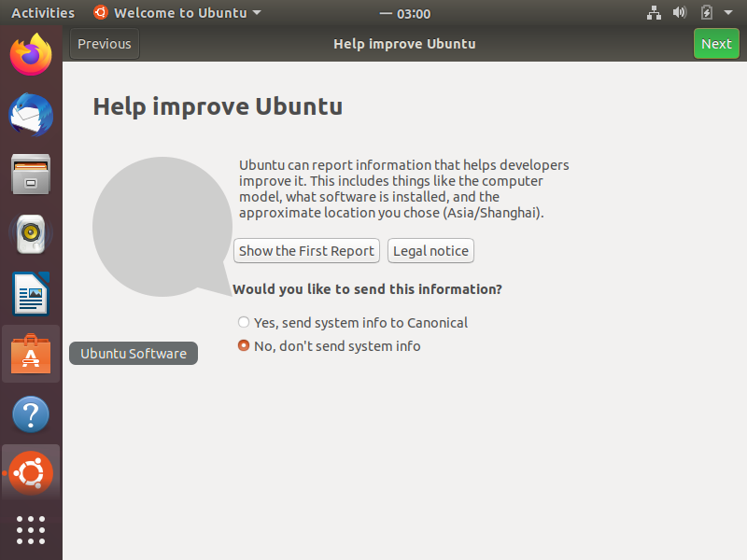
Task: Open the Activities overview
Action: click(43, 13)
